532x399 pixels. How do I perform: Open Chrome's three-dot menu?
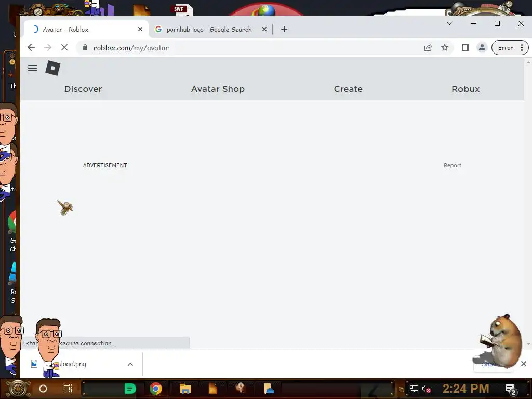click(522, 48)
